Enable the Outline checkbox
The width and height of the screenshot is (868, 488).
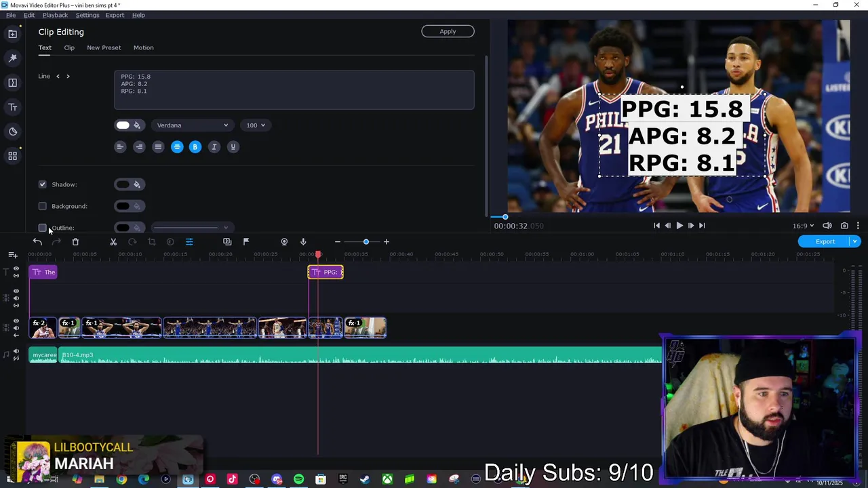pyautogui.click(x=43, y=228)
